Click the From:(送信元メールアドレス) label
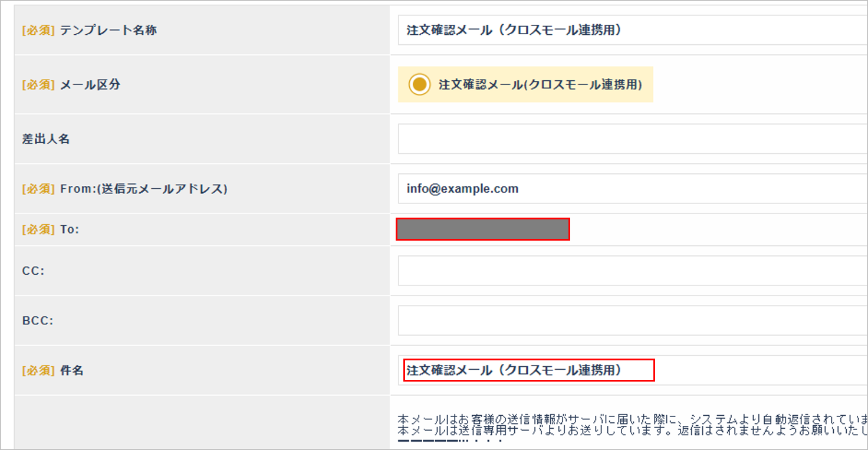 point(144,189)
